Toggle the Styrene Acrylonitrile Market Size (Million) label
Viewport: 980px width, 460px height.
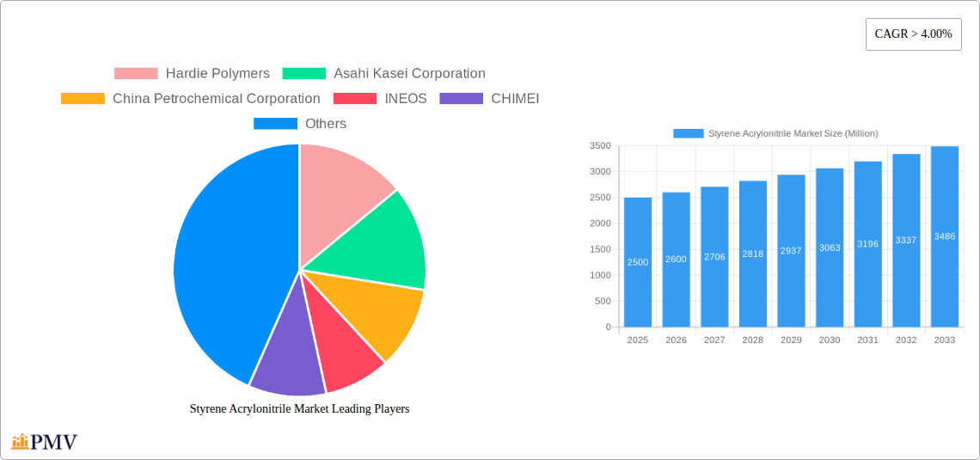point(793,134)
